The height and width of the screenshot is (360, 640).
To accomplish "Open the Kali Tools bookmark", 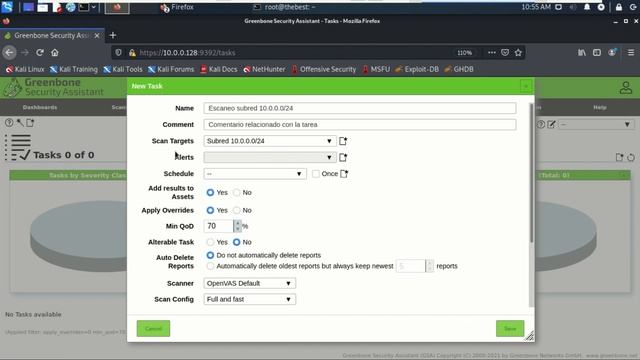I will point(122,69).
